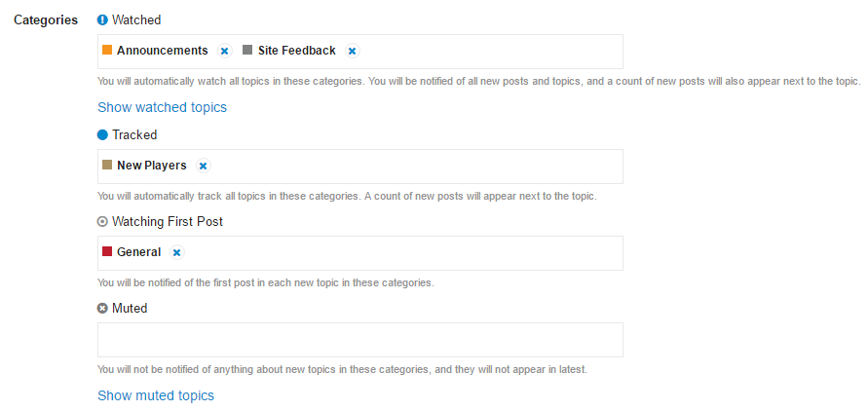The image size is (868, 411).
Task: Click the blue Tracked circle icon
Action: [102, 135]
